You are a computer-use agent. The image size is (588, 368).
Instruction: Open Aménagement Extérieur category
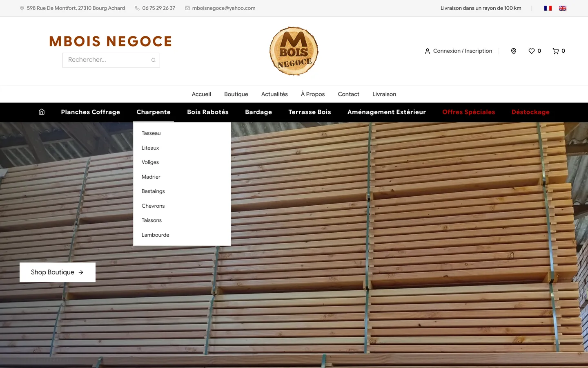pyautogui.click(x=387, y=112)
